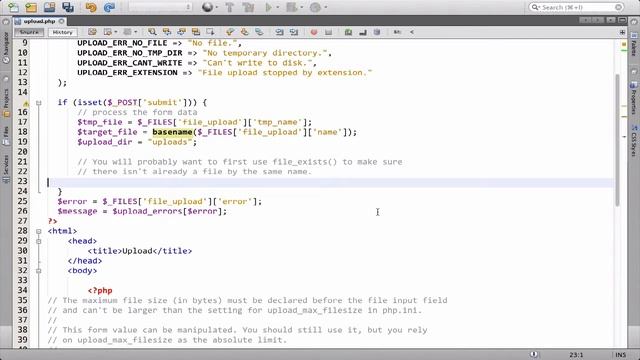
Task: Open the project configuration combo box
Action: coord(160,7)
